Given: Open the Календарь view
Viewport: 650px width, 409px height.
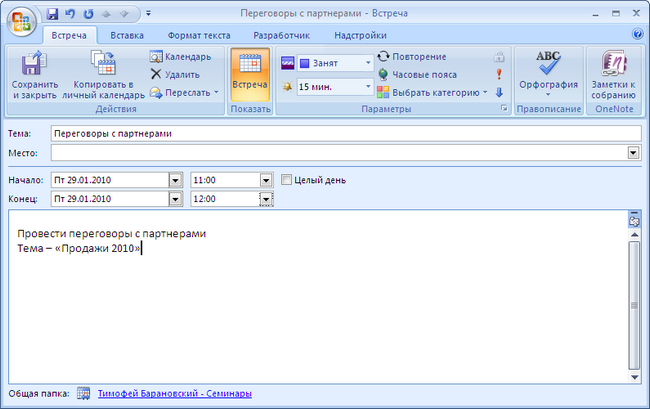Looking at the screenshot, I should tap(181, 57).
